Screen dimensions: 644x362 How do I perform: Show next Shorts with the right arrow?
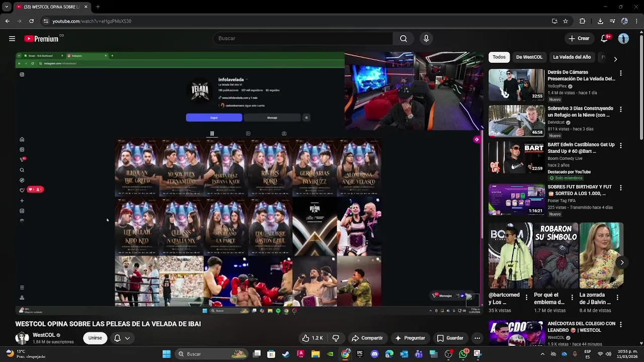(x=622, y=262)
